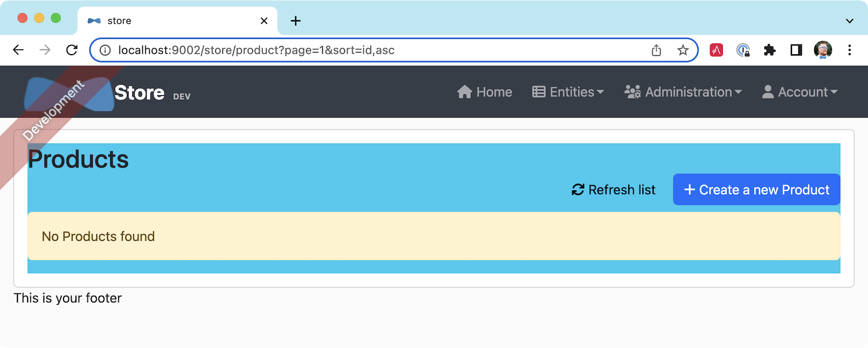868x348 pixels.
Task: Open a new browser tab
Action: pos(296,21)
